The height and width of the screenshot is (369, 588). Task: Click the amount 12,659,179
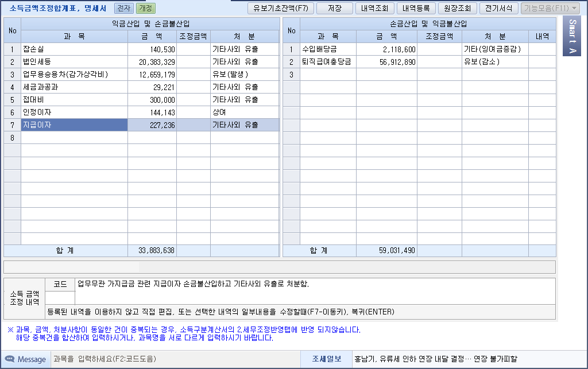pos(157,75)
